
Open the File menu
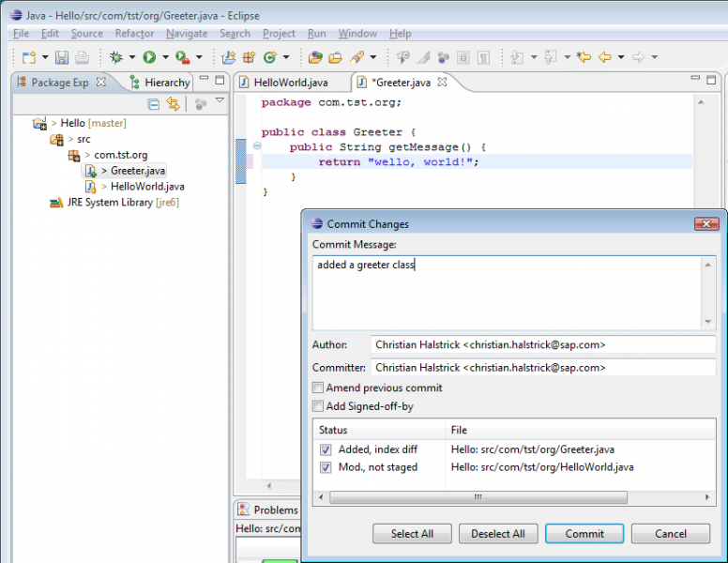point(21,34)
